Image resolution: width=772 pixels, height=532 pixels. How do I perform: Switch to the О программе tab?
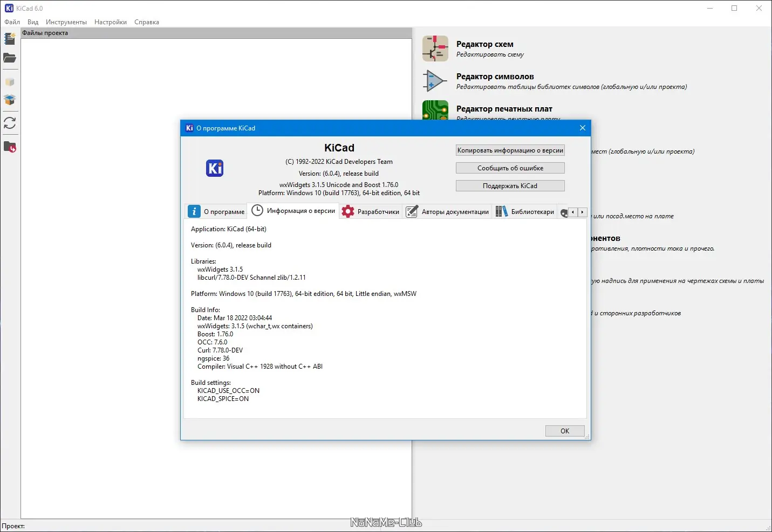pos(216,212)
